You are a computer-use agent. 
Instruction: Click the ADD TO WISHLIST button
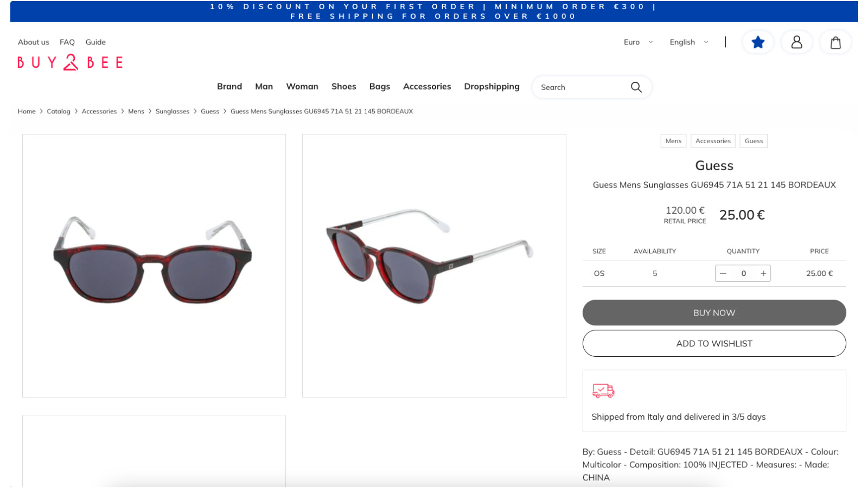click(714, 344)
